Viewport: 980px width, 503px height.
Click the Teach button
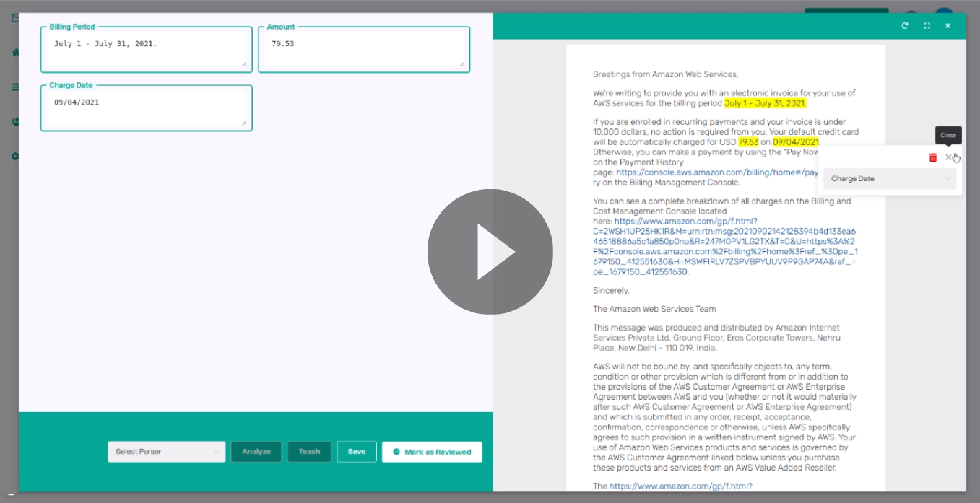pyautogui.click(x=309, y=452)
